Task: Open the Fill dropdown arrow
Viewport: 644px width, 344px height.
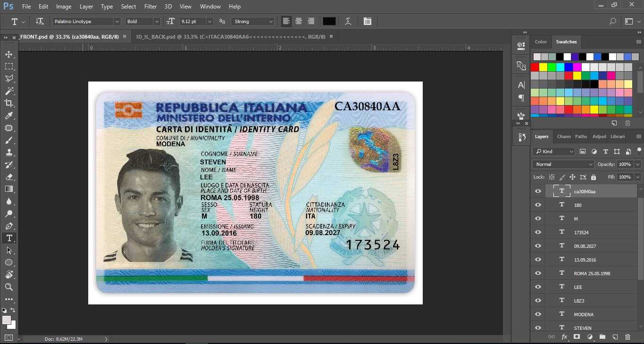Action: point(638,177)
